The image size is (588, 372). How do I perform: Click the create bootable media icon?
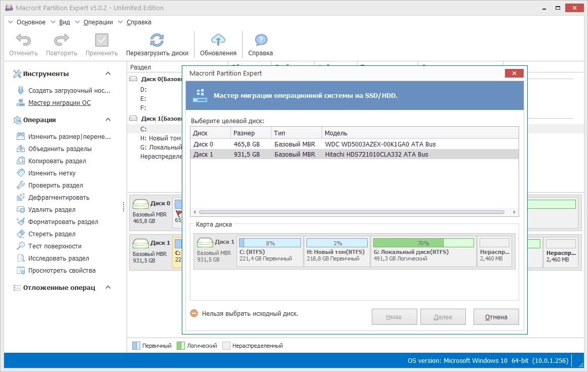click(x=21, y=90)
